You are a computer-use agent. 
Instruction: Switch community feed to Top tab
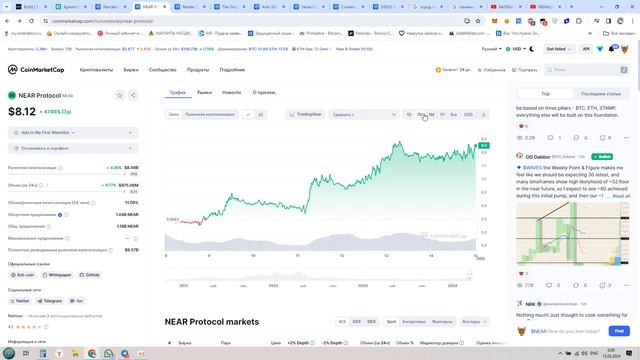(x=545, y=94)
